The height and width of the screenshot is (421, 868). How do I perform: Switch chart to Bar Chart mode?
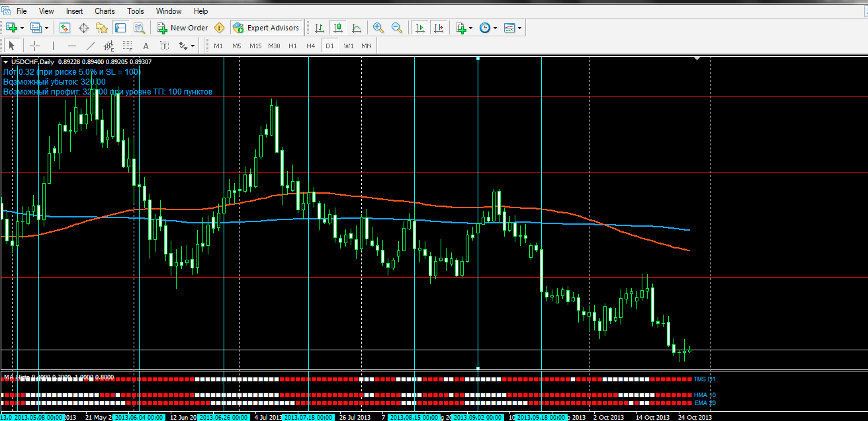point(320,28)
